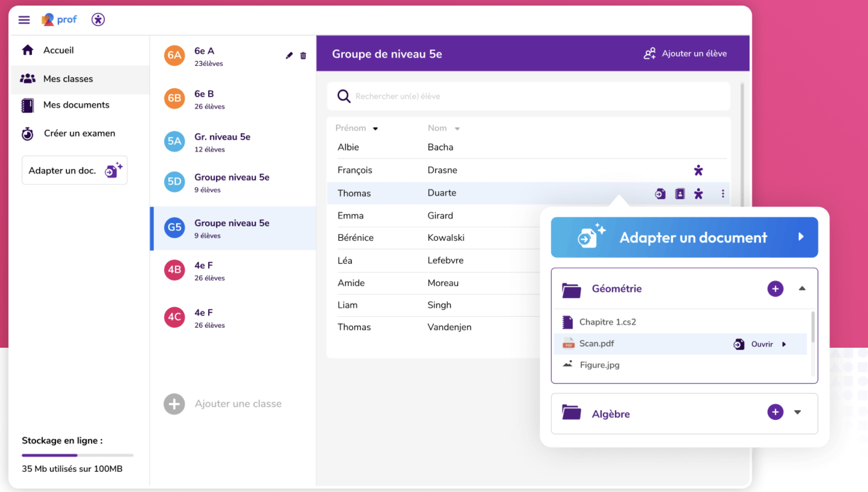Click the Rechercher un(e) élève search field
The width and height of the screenshot is (868, 492).
[x=529, y=96]
